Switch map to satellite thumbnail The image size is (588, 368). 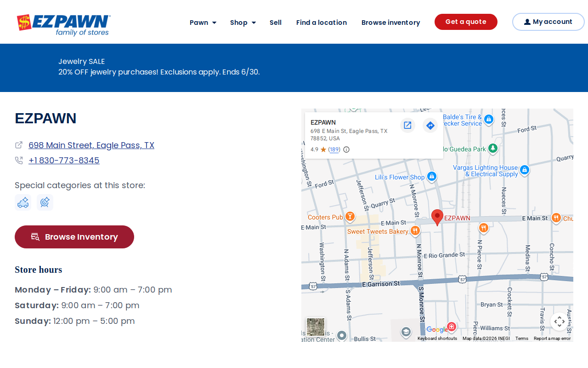[316, 327]
